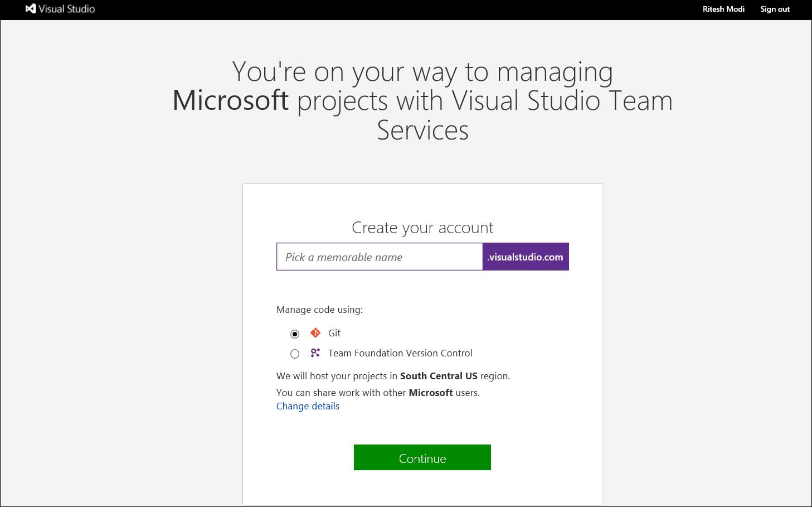Click the South Central US region text
Image resolution: width=812 pixels, height=507 pixels.
[439, 376]
